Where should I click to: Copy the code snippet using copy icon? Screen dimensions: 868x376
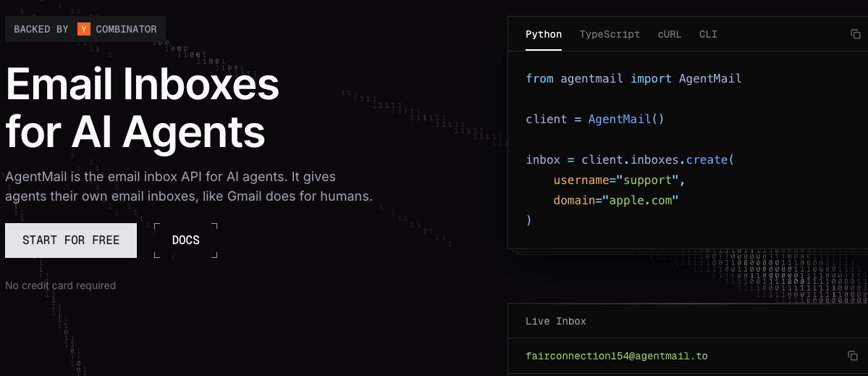click(855, 34)
